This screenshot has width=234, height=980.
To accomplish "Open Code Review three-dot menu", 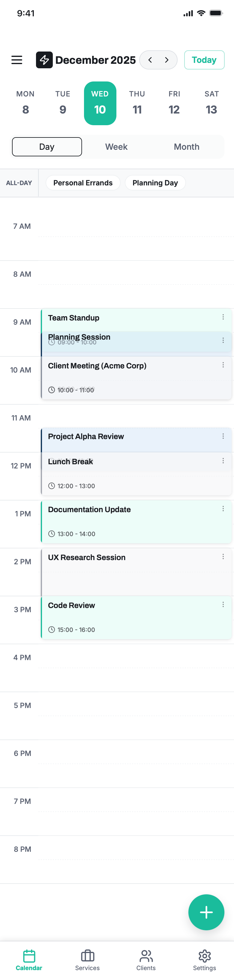I will click(x=223, y=604).
